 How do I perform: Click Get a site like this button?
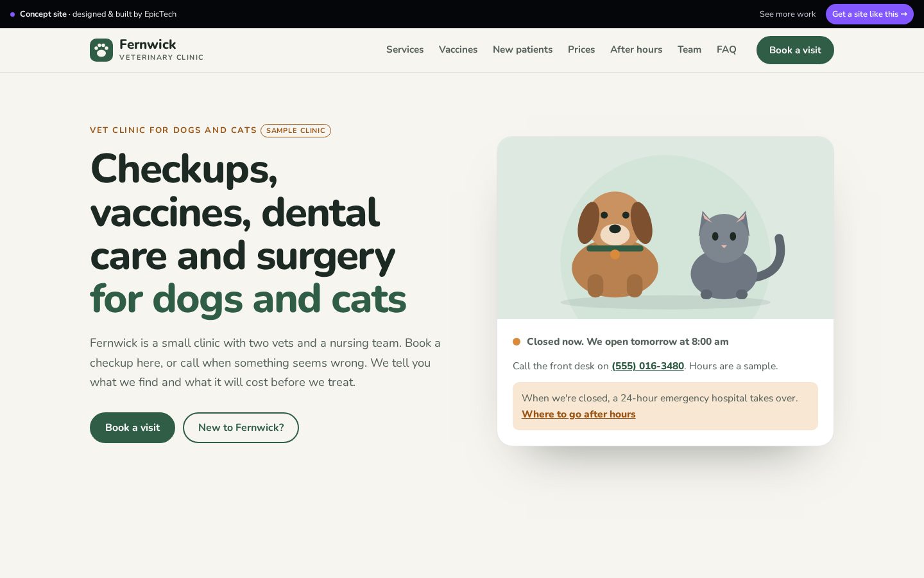(x=869, y=14)
